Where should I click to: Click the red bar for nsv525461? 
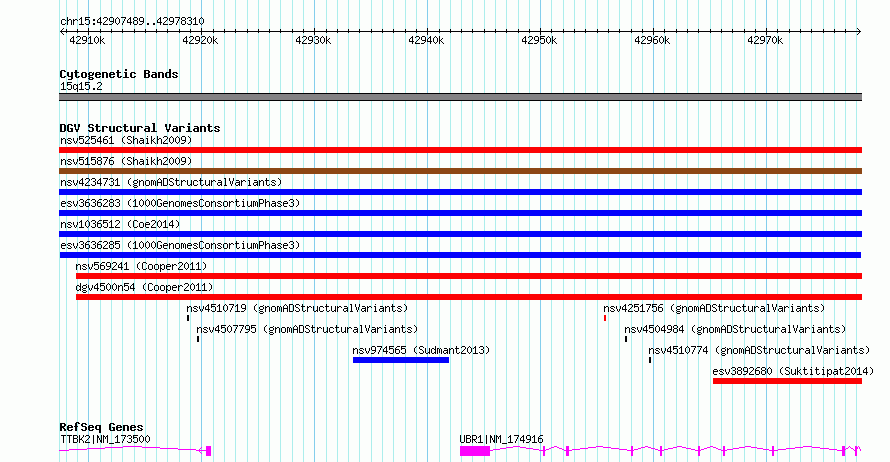pyautogui.click(x=460, y=150)
